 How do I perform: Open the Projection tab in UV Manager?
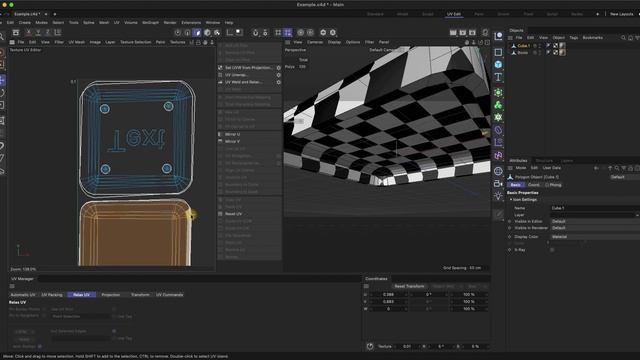click(111, 295)
